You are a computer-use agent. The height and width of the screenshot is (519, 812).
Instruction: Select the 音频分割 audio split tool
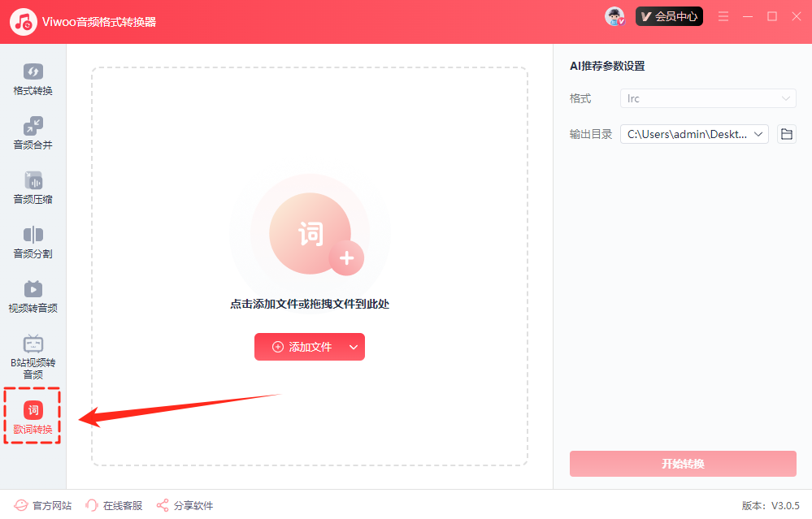coord(33,243)
